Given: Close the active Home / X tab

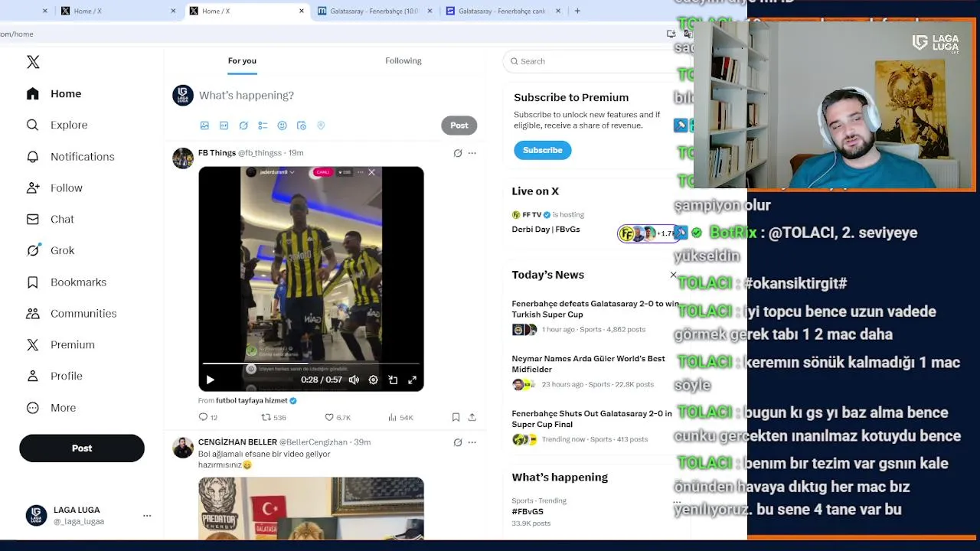Looking at the screenshot, I should [301, 11].
